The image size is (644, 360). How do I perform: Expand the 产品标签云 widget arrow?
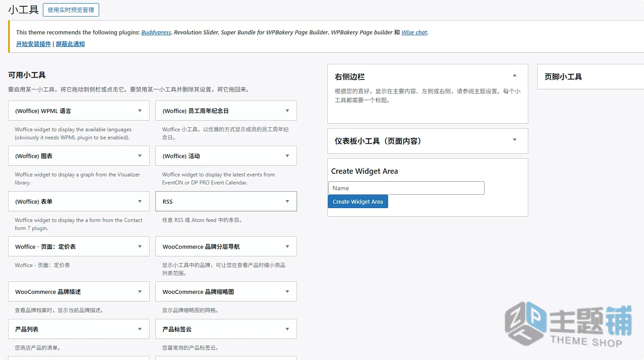pos(287,329)
